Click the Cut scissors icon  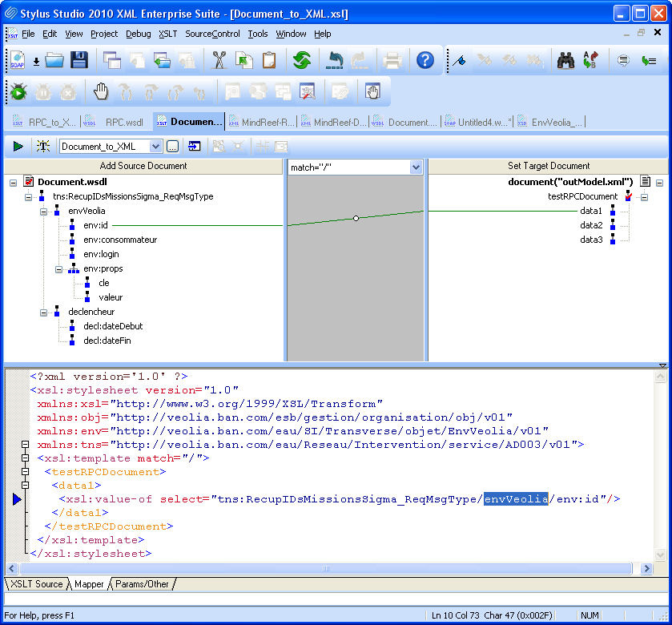pyautogui.click(x=219, y=60)
